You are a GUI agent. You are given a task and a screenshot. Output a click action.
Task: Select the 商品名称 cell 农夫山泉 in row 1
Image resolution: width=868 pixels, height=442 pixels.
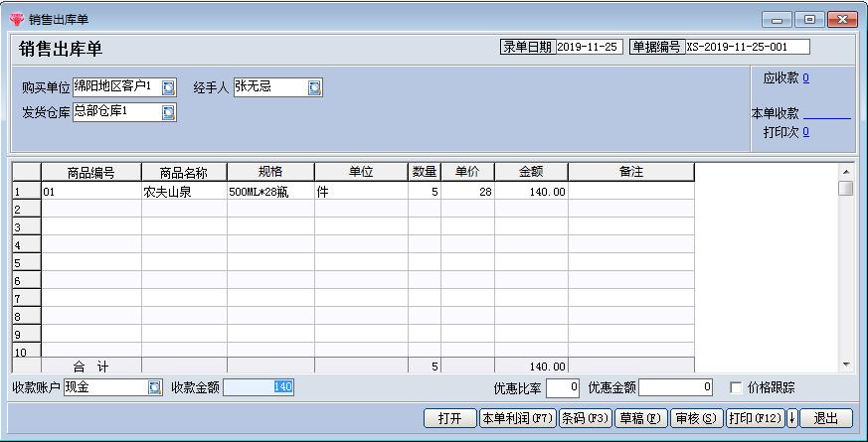click(x=184, y=192)
